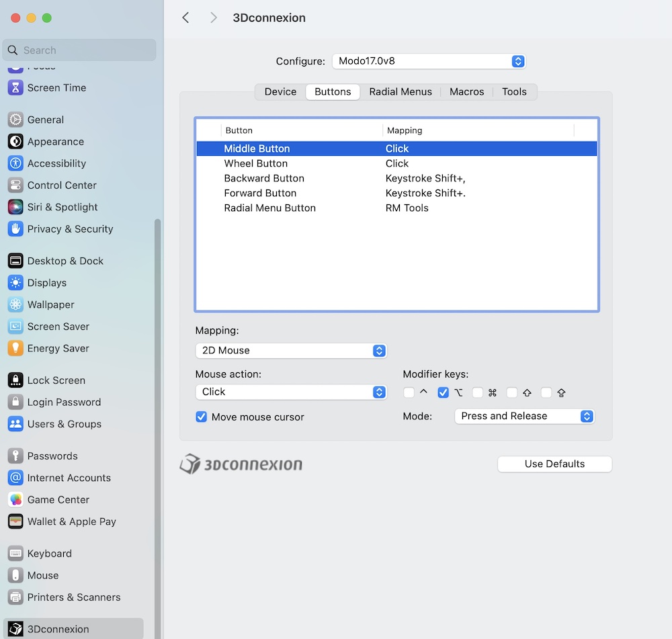This screenshot has height=639, width=672.
Task: Click the Keystroke Shift+. mapping cell
Action: [x=425, y=193]
